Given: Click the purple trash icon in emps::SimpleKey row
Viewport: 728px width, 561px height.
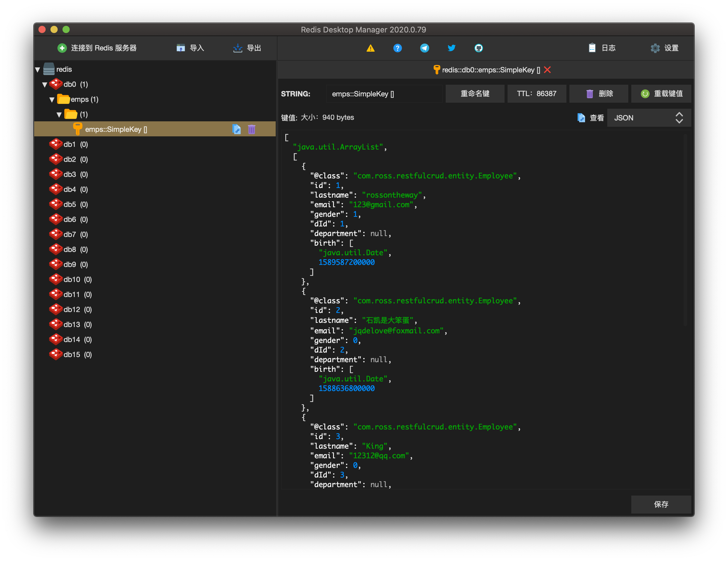Looking at the screenshot, I should click(x=252, y=129).
